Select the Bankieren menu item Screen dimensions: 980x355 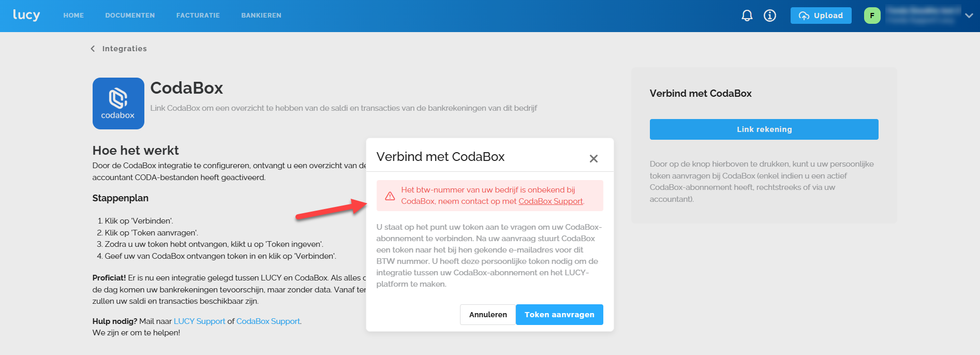261,16
